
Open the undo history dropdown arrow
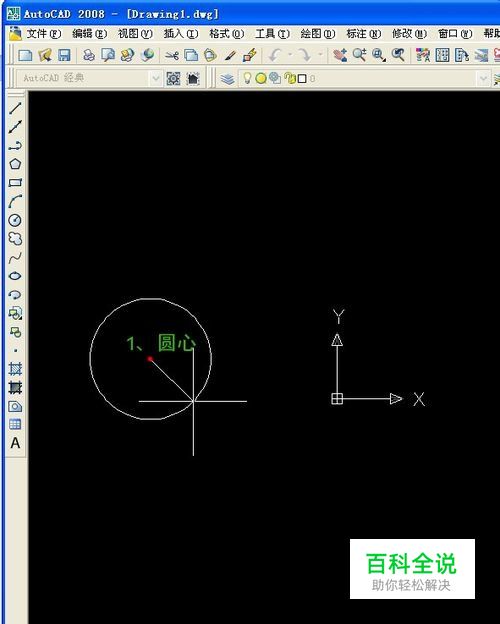point(290,55)
